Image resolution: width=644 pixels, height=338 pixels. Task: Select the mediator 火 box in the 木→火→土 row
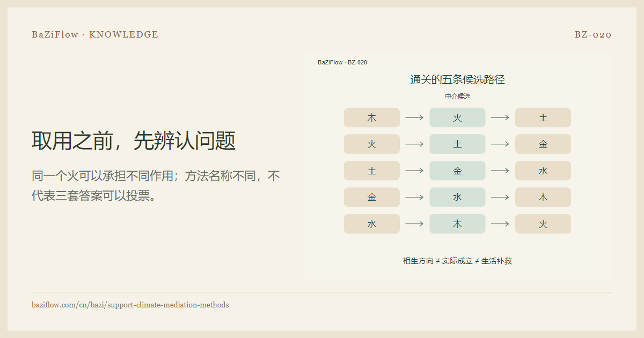point(457,117)
